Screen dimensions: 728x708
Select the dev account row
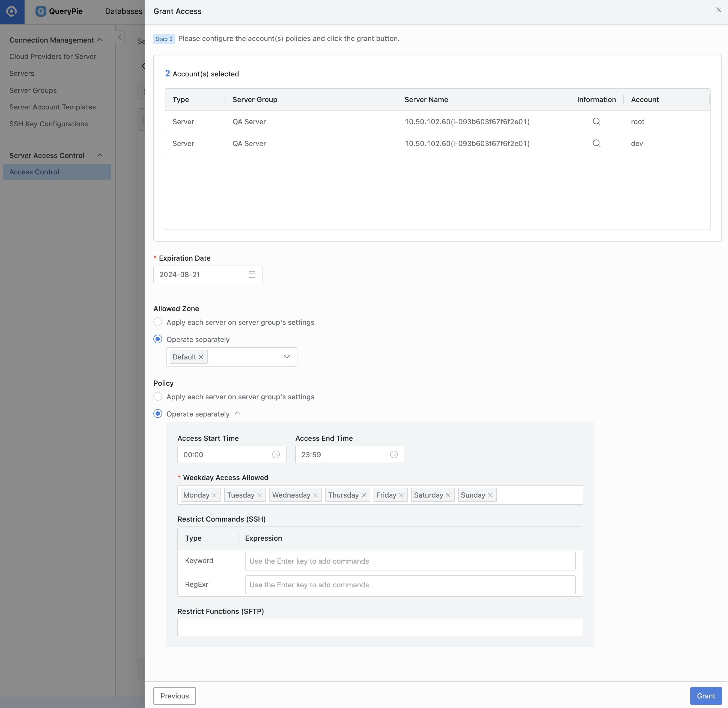click(437, 143)
